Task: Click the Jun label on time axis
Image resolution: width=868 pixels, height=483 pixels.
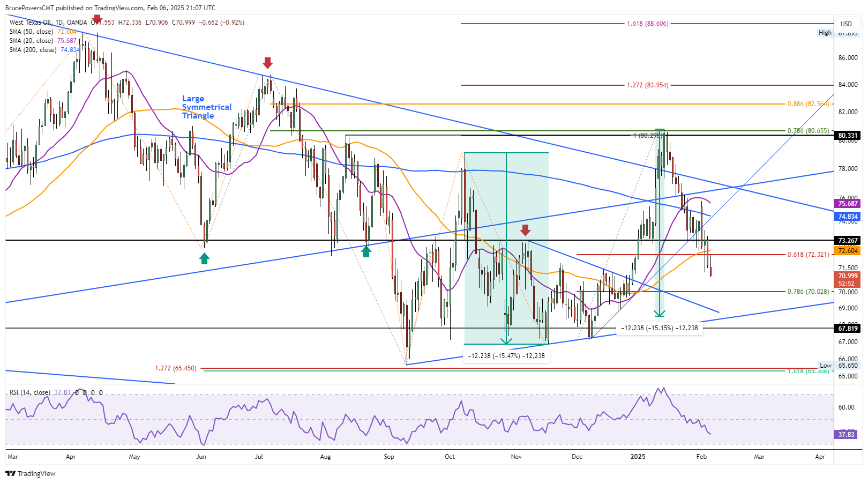Action: (201, 457)
